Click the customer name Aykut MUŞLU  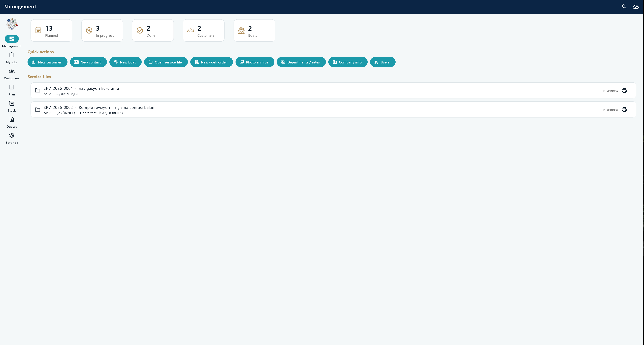tap(67, 94)
